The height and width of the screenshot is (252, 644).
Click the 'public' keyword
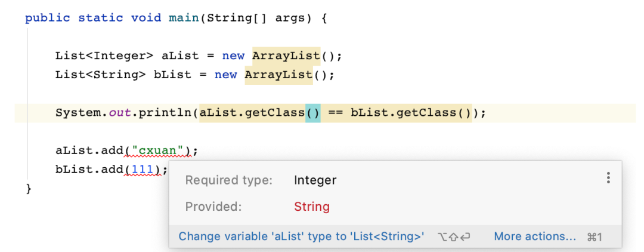click(48, 17)
